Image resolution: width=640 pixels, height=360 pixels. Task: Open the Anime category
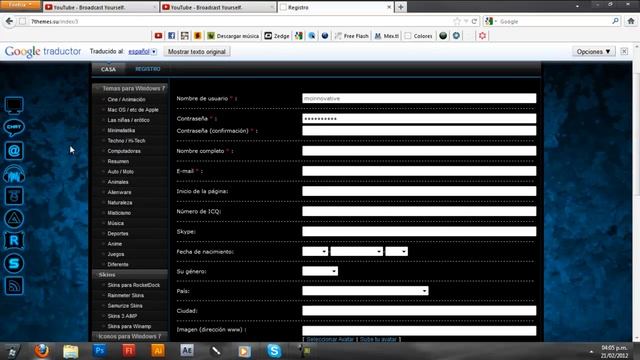(115, 244)
